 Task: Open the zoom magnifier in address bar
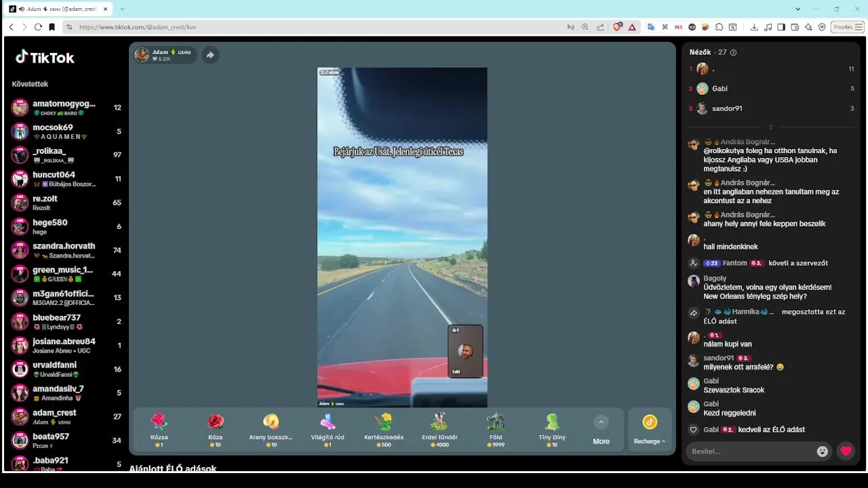[x=585, y=27]
